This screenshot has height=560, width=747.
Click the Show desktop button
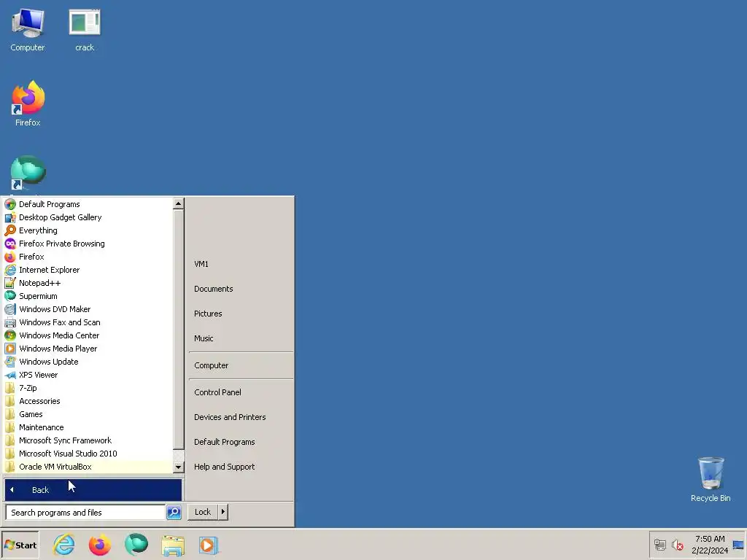click(738, 545)
